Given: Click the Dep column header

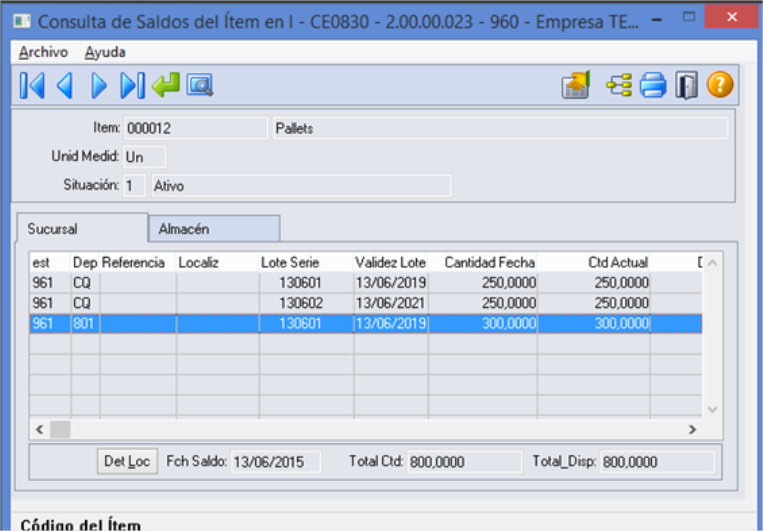Looking at the screenshot, I should point(85,262).
